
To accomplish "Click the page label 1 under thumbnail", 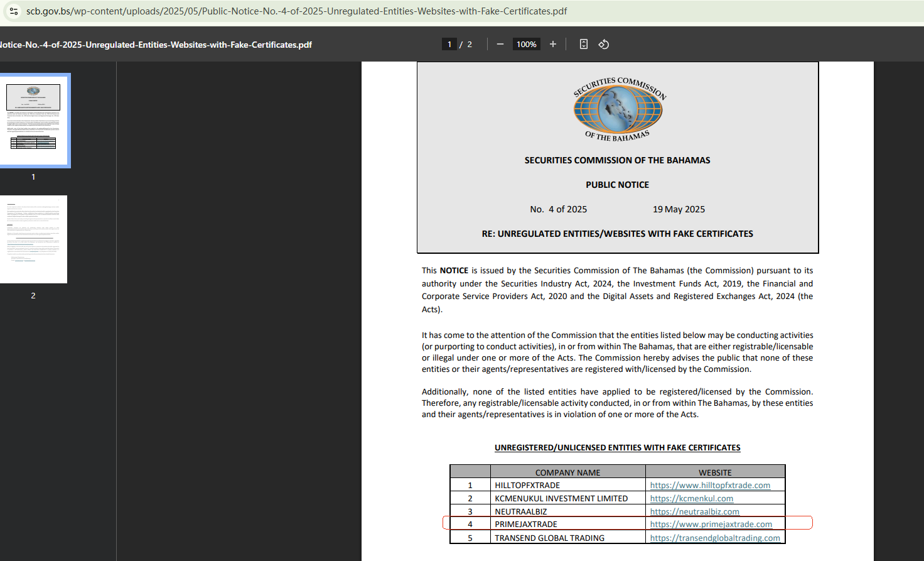I will point(33,177).
